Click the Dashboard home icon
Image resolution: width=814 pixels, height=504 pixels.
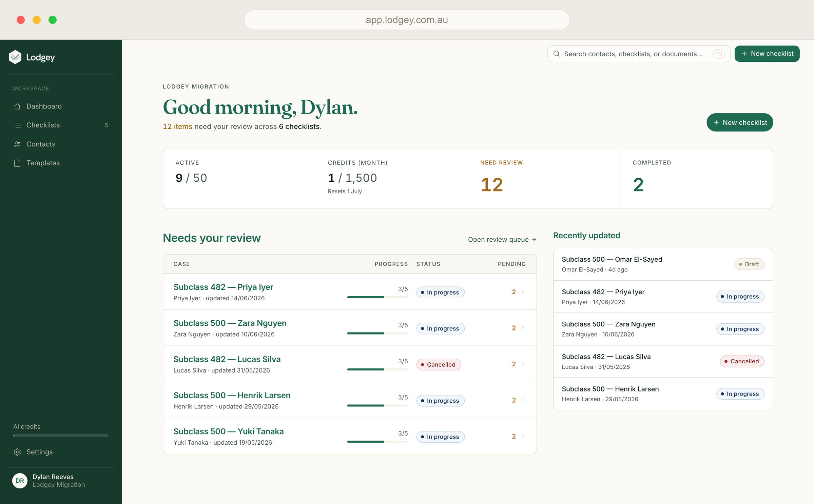coord(17,106)
